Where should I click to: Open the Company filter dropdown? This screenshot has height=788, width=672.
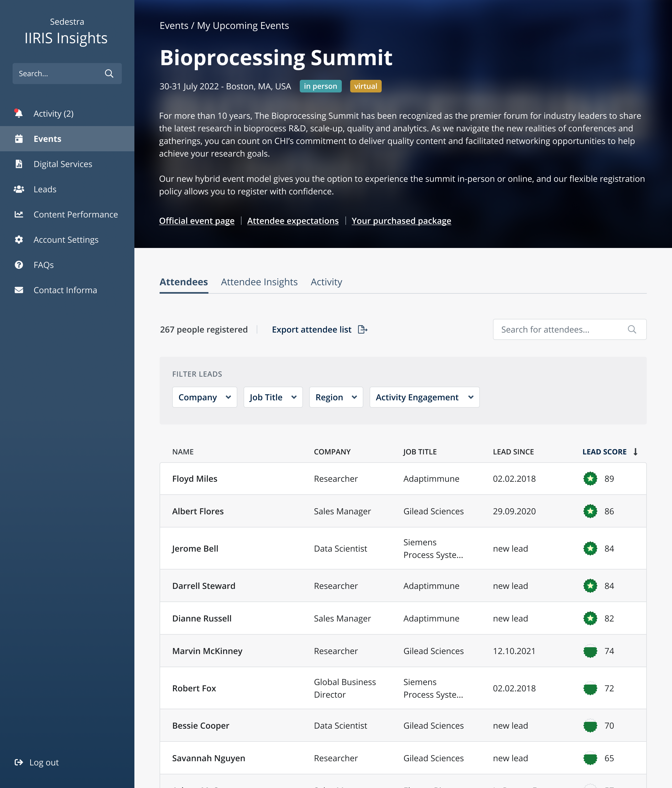click(x=204, y=397)
